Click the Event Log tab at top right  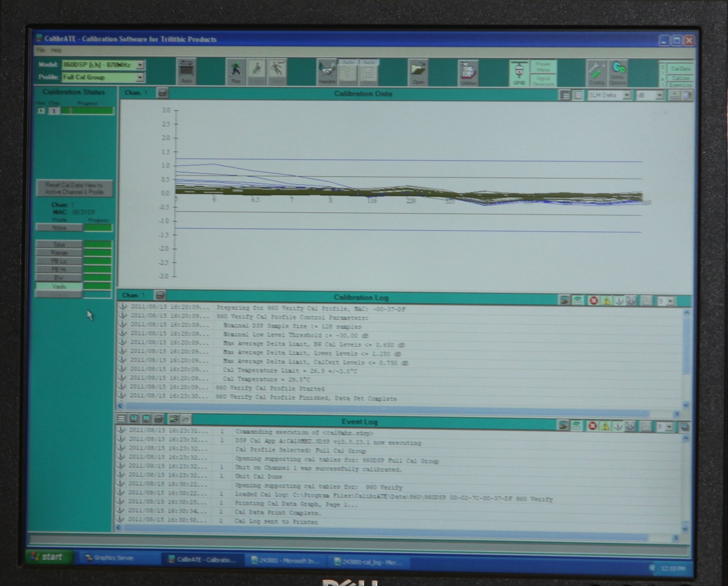point(681,85)
